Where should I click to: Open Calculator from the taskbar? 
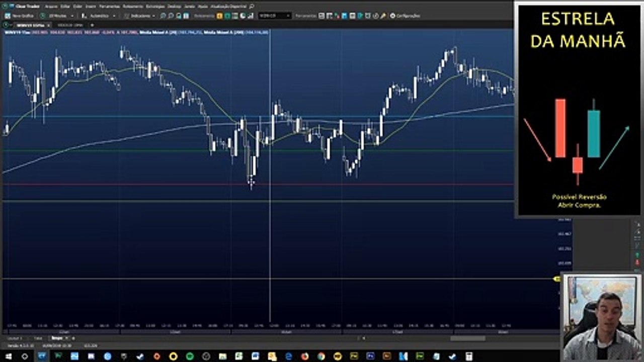(469, 356)
